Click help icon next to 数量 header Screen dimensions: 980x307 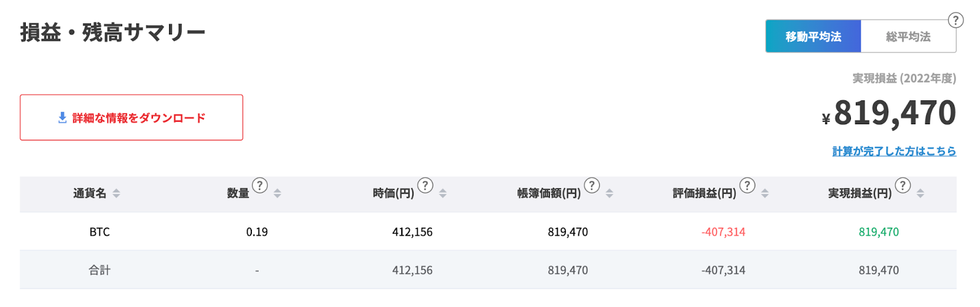[x=260, y=185]
